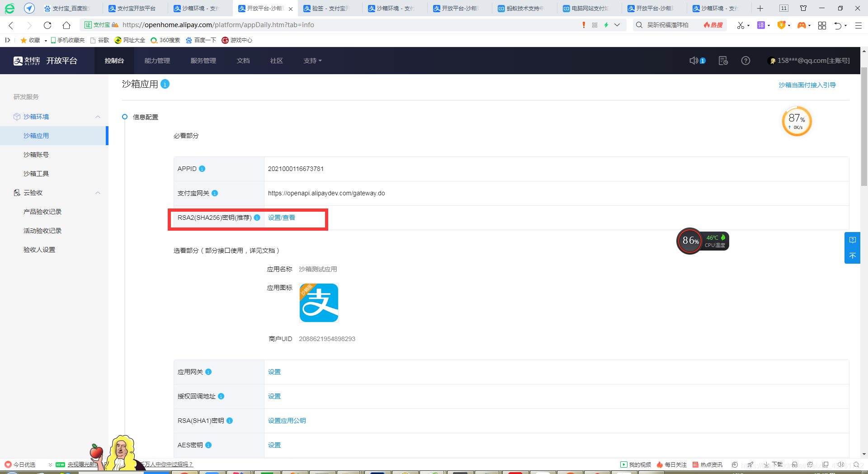The height and width of the screenshot is (474, 868).
Task: Expand the address bar dropdown chevron
Action: click(617, 25)
